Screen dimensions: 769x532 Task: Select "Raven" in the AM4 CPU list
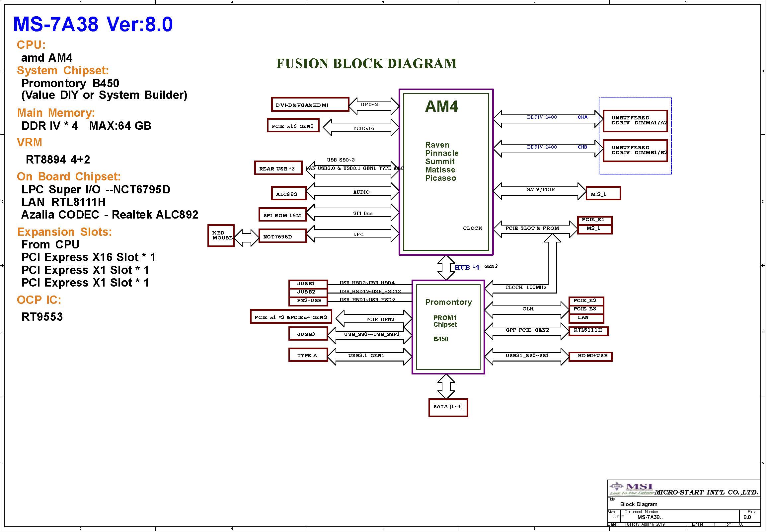437,145
